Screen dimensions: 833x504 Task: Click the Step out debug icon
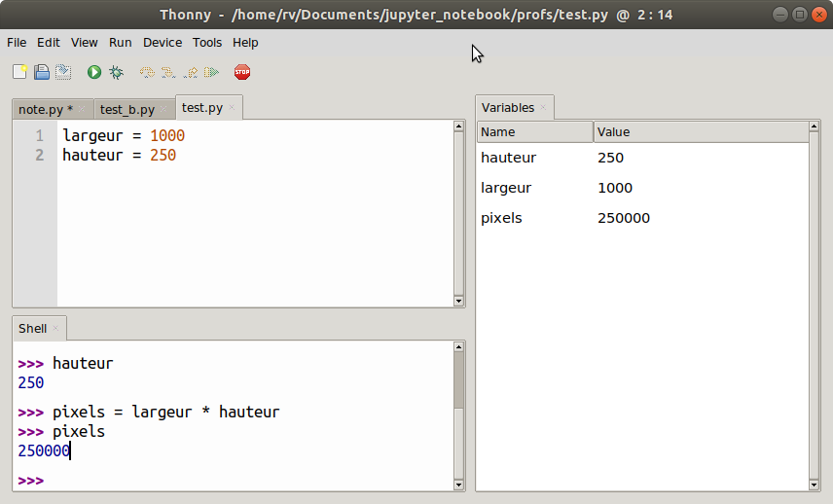190,72
